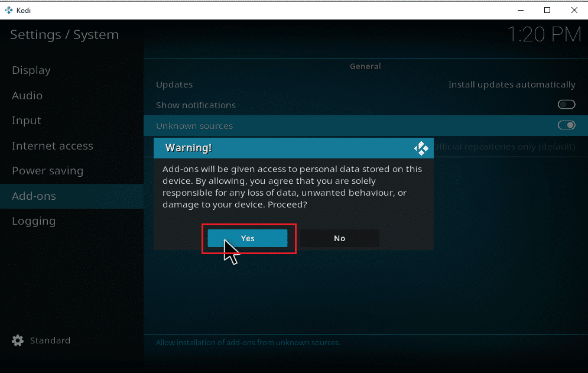Screen dimensions: 588x373
Task: Change the Official repositories only (default) setting
Action: (505, 147)
